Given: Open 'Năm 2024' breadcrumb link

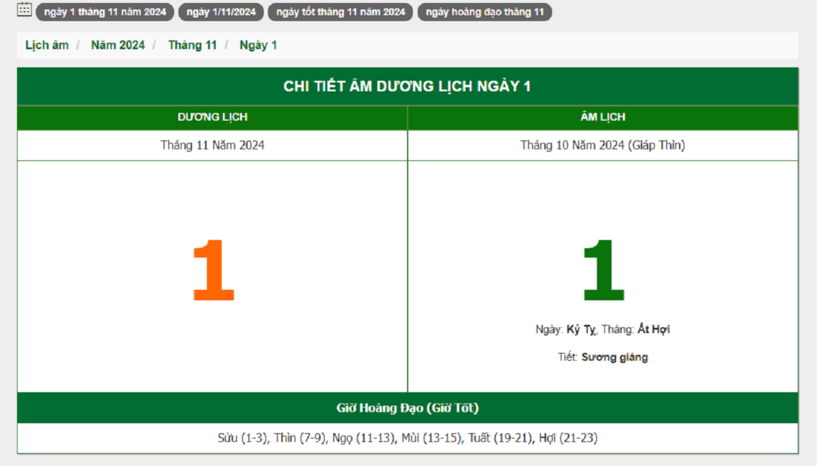Looking at the screenshot, I should click(117, 45).
